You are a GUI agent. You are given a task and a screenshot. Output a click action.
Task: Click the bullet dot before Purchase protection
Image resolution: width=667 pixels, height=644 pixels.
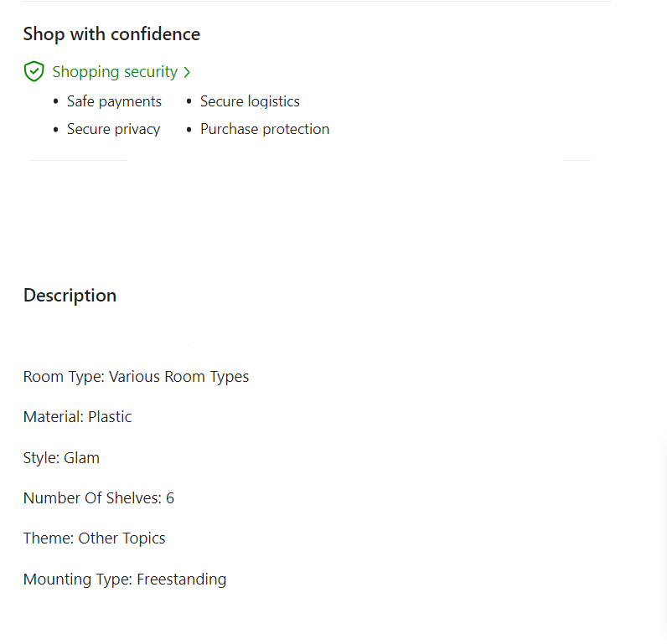[x=189, y=130]
